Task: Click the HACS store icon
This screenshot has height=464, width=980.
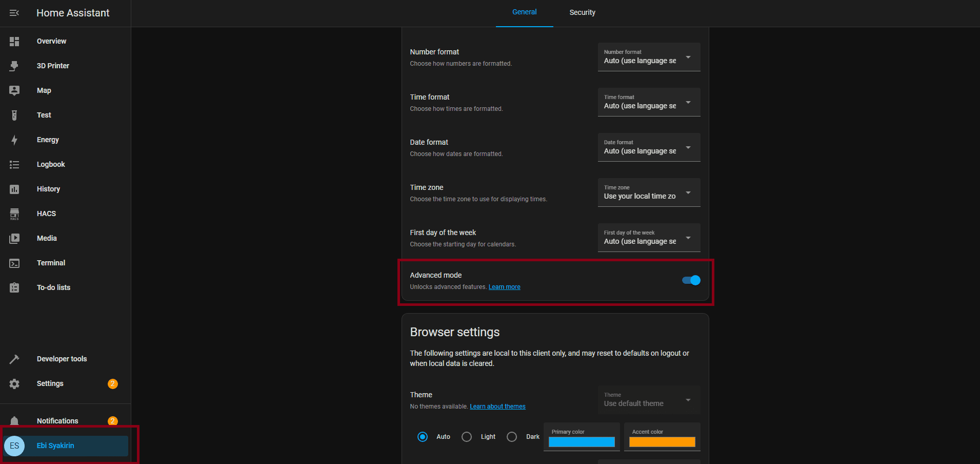Action: [14, 214]
